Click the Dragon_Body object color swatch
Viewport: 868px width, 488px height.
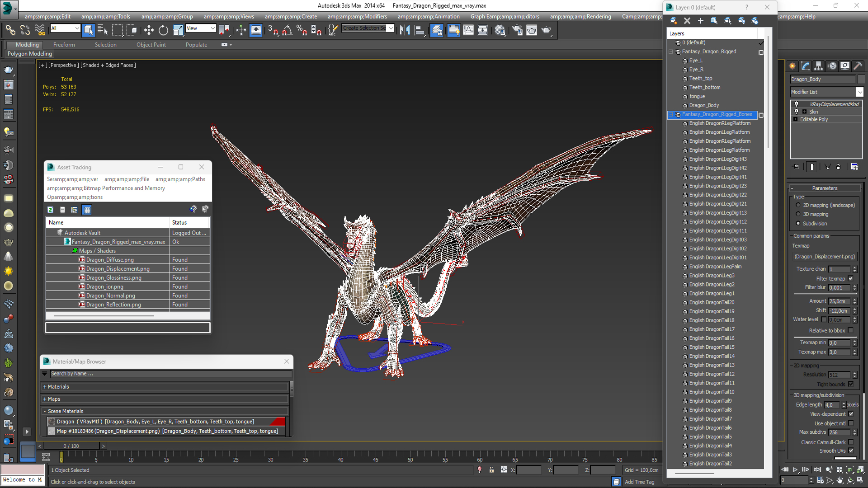click(x=861, y=79)
